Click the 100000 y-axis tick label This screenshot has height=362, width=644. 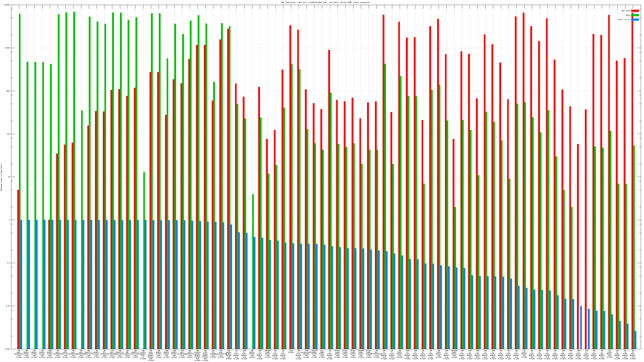(x=7, y=5)
